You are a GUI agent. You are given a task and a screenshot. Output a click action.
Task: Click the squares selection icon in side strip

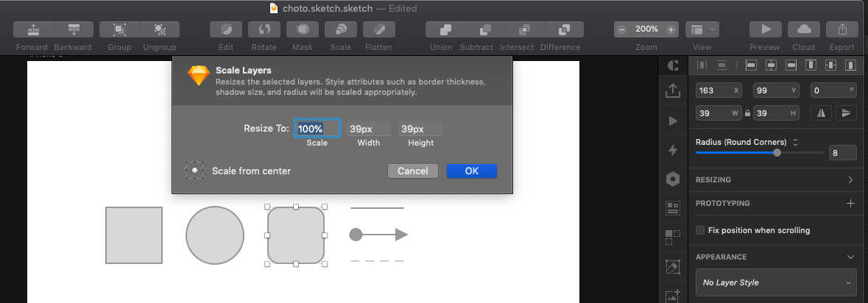pos(673,238)
